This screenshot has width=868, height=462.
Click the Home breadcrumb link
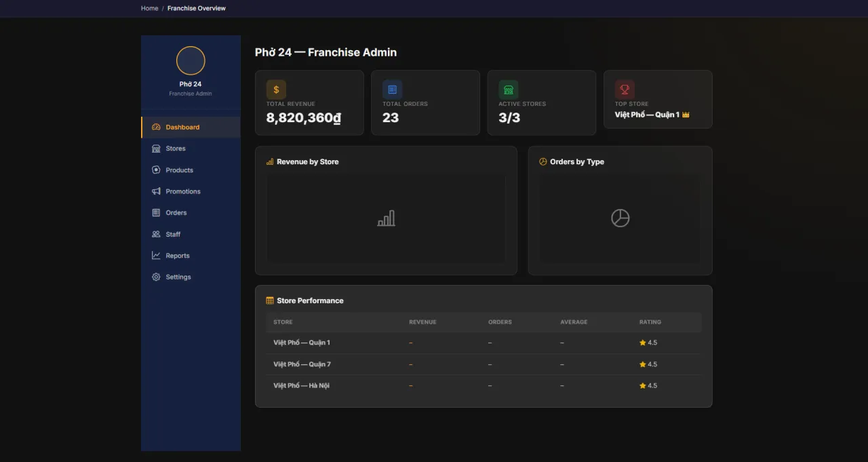coord(149,8)
